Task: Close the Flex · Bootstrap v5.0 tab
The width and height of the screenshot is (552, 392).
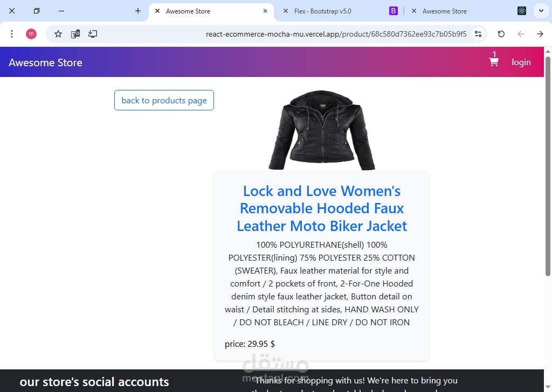Action: [286, 11]
